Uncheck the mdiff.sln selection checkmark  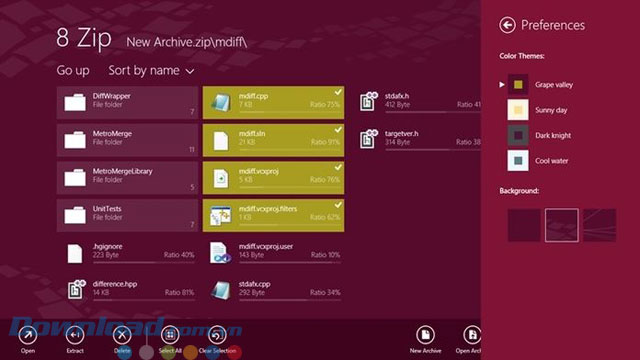coord(338,130)
